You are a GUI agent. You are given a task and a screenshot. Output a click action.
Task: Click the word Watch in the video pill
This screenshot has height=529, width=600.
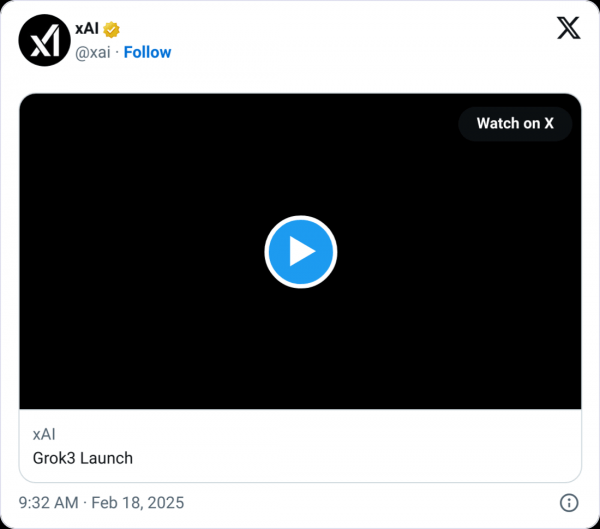[x=497, y=123]
